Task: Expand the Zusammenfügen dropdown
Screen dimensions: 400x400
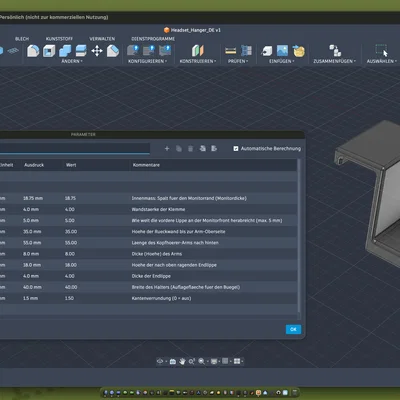Action: point(334,61)
